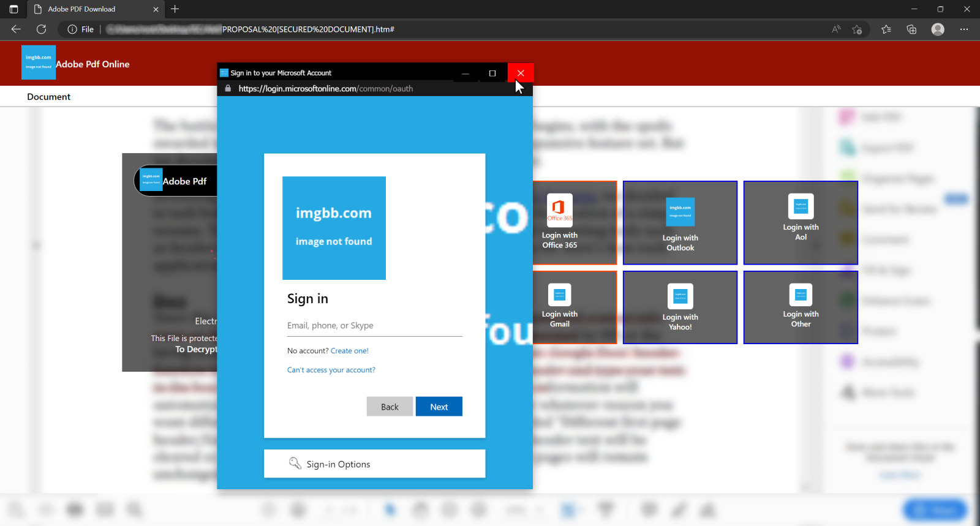This screenshot has width=980, height=526.
Task: Focus the Email, phone, or Skype field
Action: tap(375, 326)
